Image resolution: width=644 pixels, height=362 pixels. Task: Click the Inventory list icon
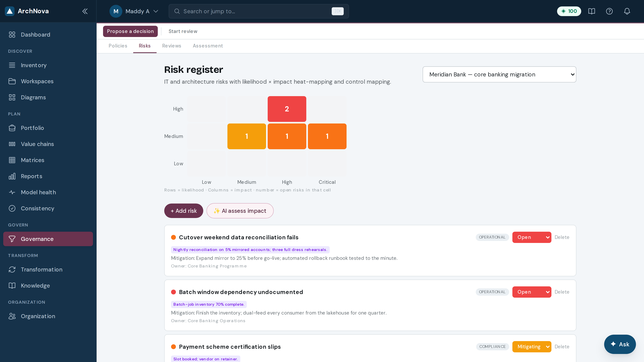pos(12,65)
